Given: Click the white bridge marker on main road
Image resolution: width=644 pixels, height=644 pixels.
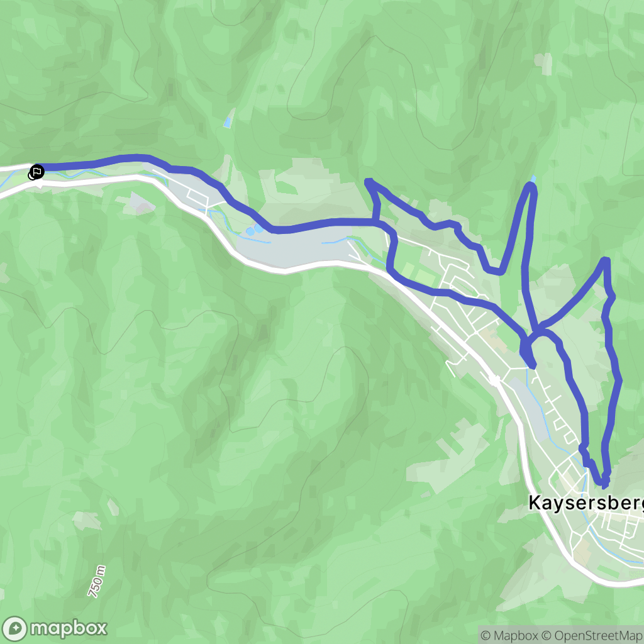Looking at the screenshot, I should [494, 380].
